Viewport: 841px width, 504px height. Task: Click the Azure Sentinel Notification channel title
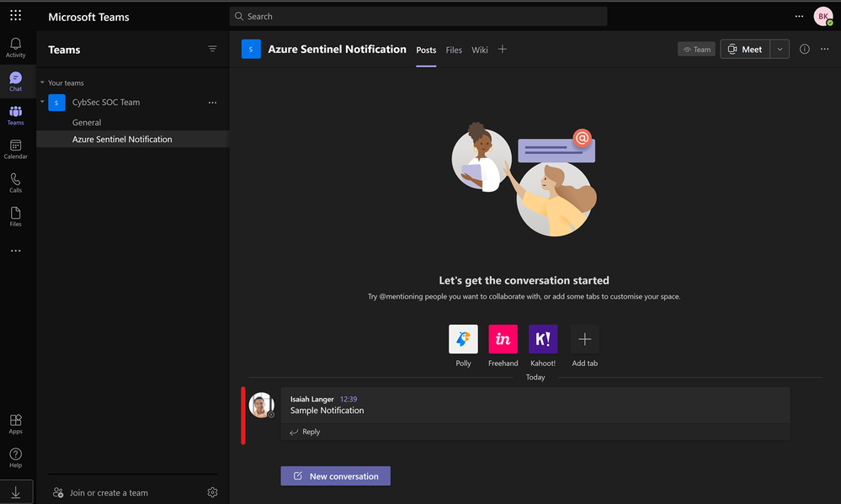pos(338,49)
